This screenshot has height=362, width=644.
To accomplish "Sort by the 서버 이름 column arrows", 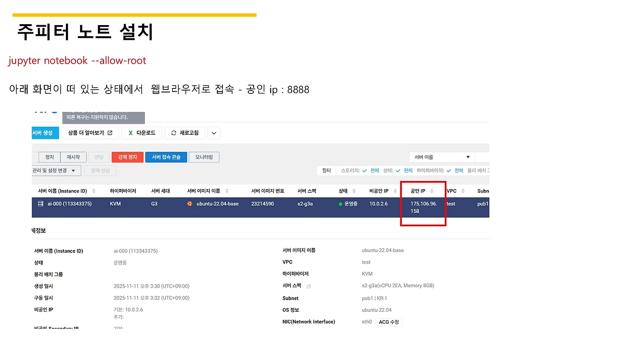I will tap(94, 191).
